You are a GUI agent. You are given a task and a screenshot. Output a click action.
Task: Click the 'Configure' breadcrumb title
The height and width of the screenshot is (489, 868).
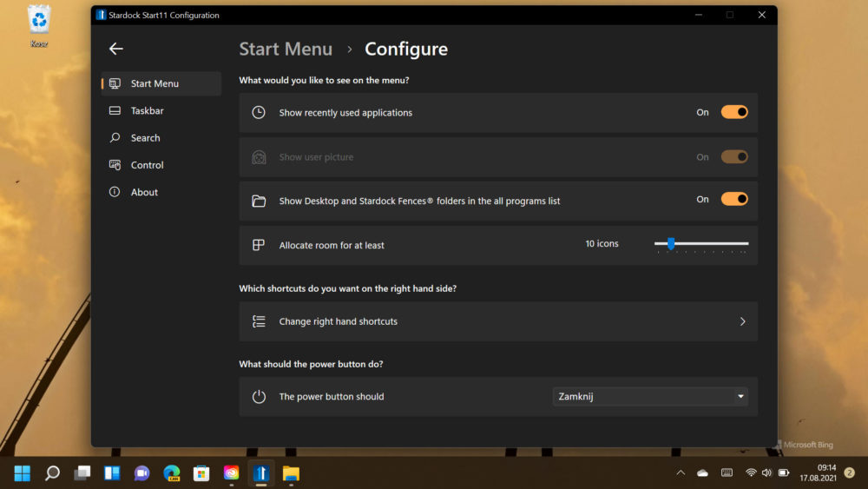[x=405, y=49]
